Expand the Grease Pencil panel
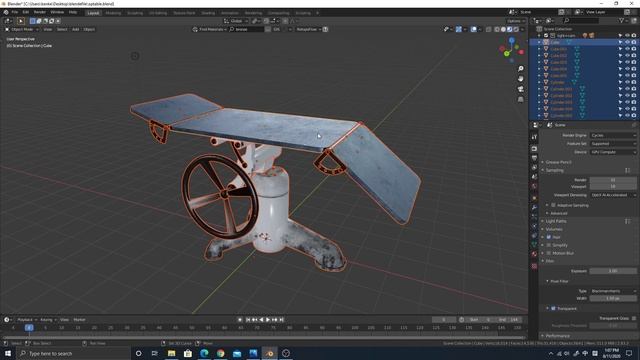640x360 pixels. pos(558,162)
